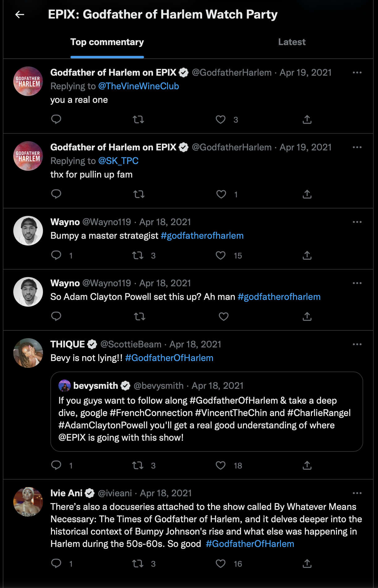The height and width of the screenshot is (588, 378).
Task: Open the @TheVineWineClub mention link
Action: click(x=138, y=86)
